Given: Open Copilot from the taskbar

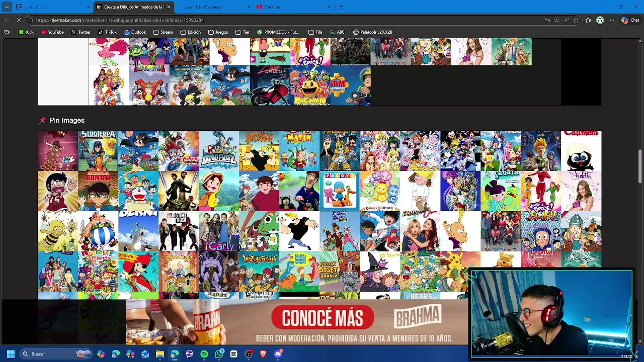Looking at the screenshot, I should coord(101,354).
